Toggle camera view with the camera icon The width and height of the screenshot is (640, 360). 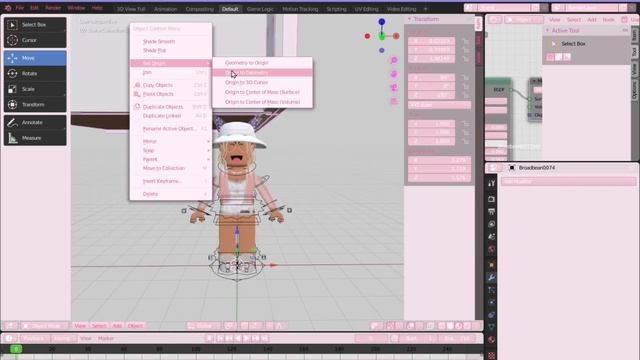point(394,88)
